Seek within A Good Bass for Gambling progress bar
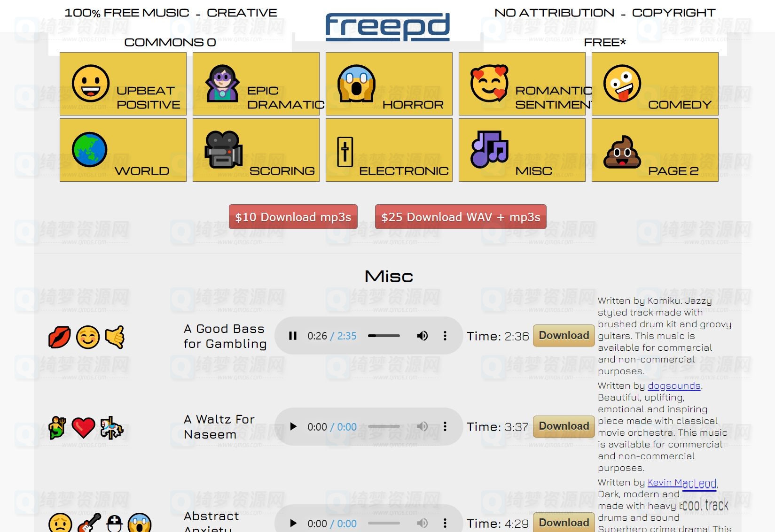775x532 pixels. 384,336
